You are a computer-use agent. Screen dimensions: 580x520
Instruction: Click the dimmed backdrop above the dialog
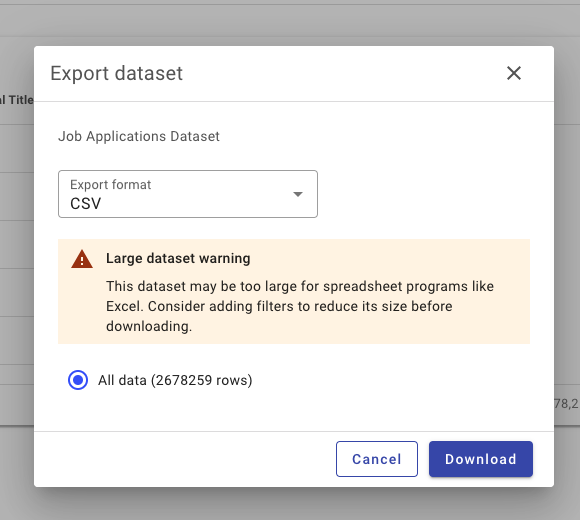click(x=290, y=22)
